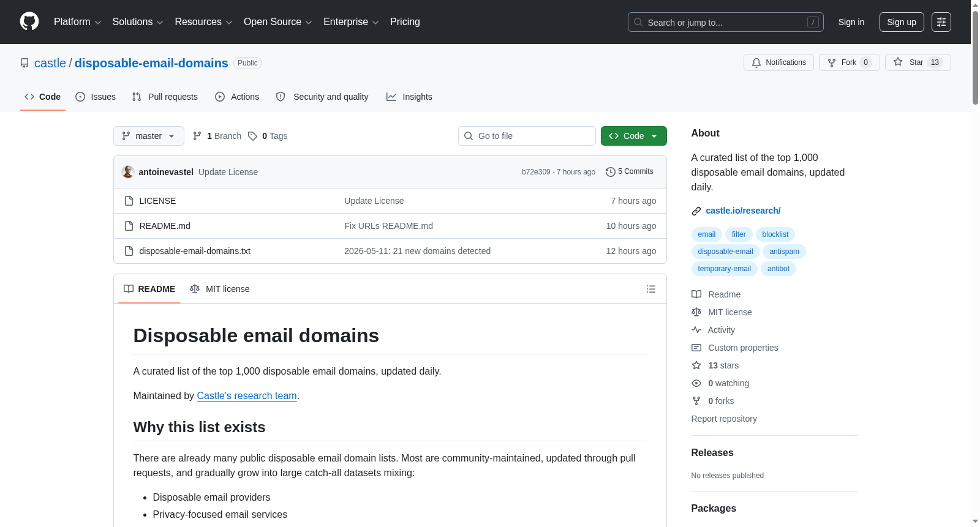Click the link icon beside castle.io/research/

(x=696, y=211)
